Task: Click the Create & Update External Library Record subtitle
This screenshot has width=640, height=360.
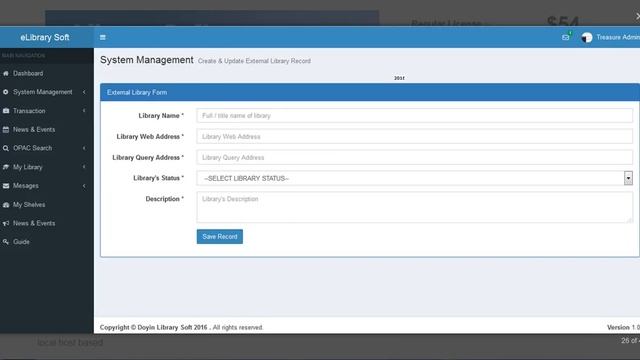Action: (254, 61)
